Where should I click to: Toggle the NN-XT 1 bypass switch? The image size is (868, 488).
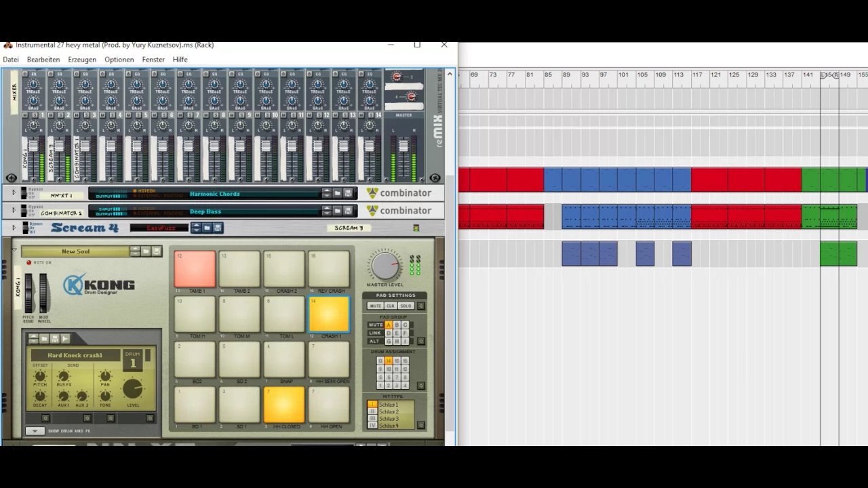point(24,193)
